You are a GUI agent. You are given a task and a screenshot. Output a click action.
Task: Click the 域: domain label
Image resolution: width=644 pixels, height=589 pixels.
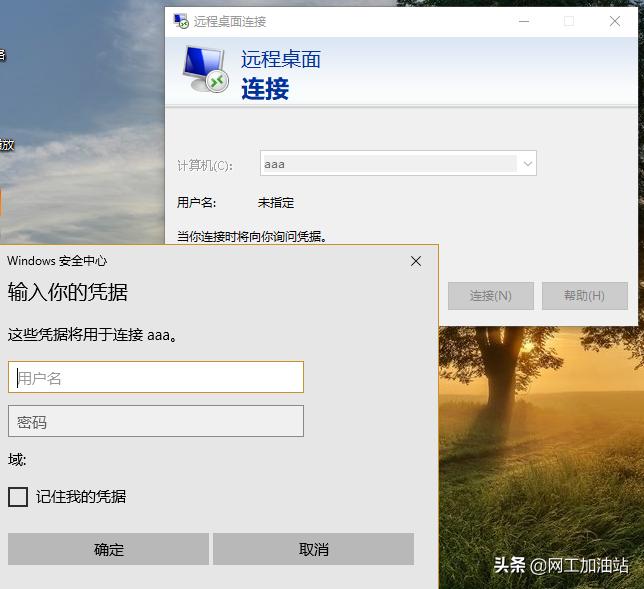(17, 460)
